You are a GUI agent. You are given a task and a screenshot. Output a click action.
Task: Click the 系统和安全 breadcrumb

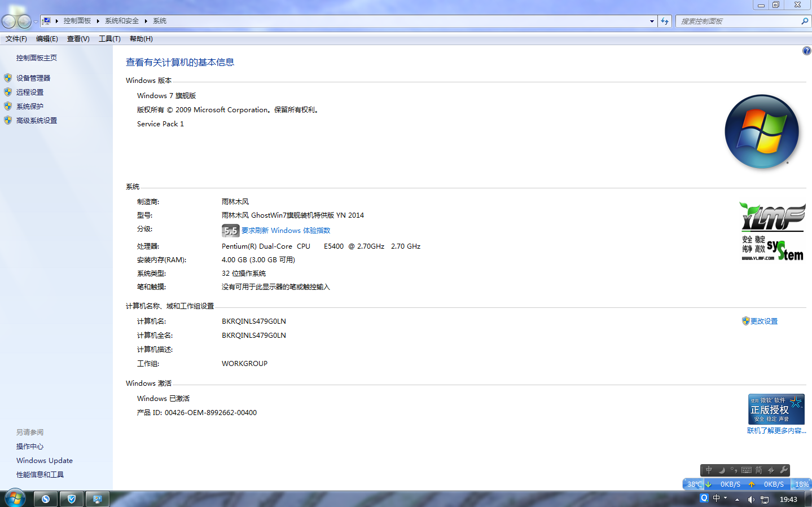click(122, 21)
